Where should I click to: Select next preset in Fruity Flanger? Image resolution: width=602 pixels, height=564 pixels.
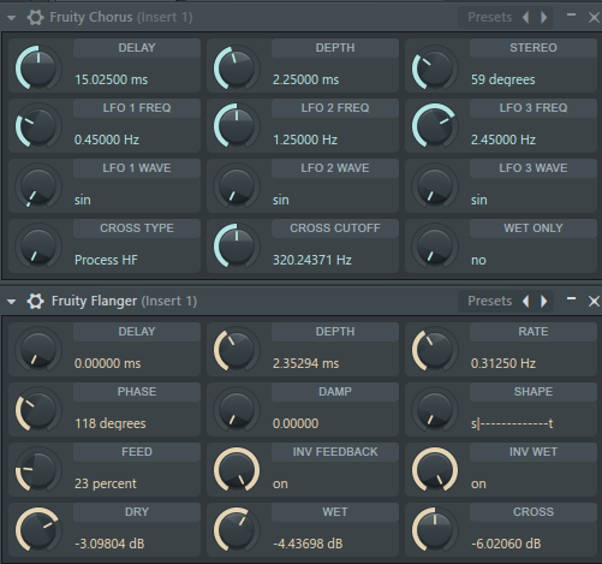544,301
